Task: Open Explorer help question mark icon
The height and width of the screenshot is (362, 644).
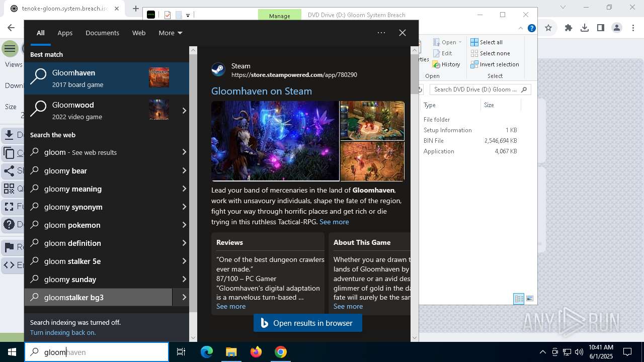Action: pyautogui.click(x=531, y=28)
